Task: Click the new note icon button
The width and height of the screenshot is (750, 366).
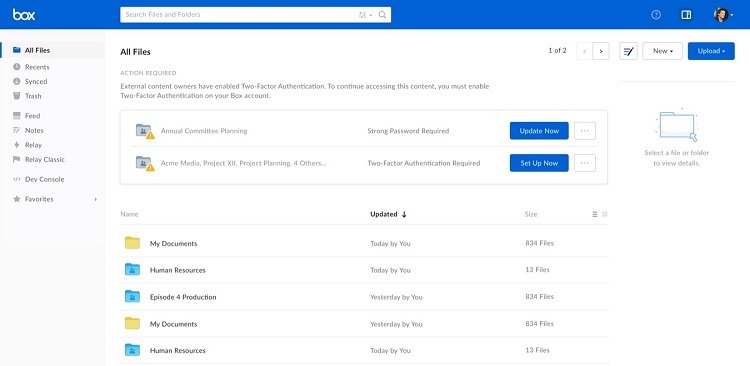Action: click(629, 51)
